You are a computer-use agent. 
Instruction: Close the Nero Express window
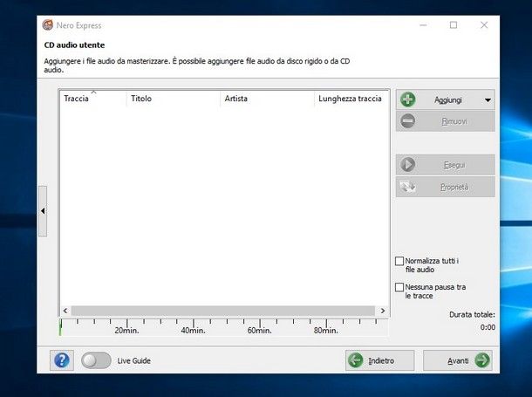click(484, 25)
